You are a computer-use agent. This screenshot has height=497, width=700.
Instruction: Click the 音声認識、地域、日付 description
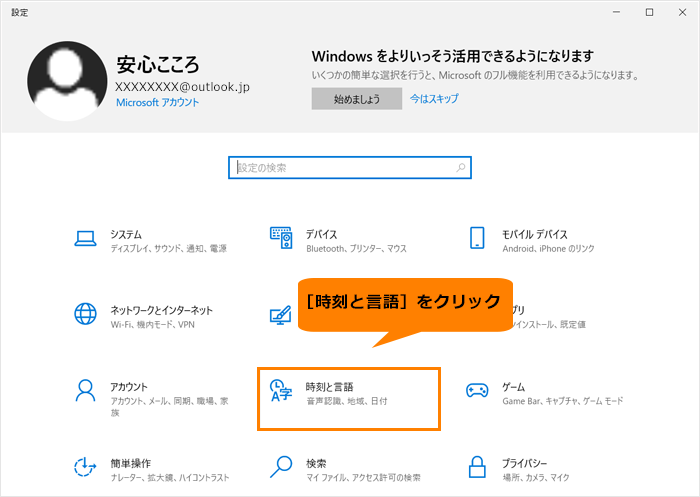coord(347,401)
